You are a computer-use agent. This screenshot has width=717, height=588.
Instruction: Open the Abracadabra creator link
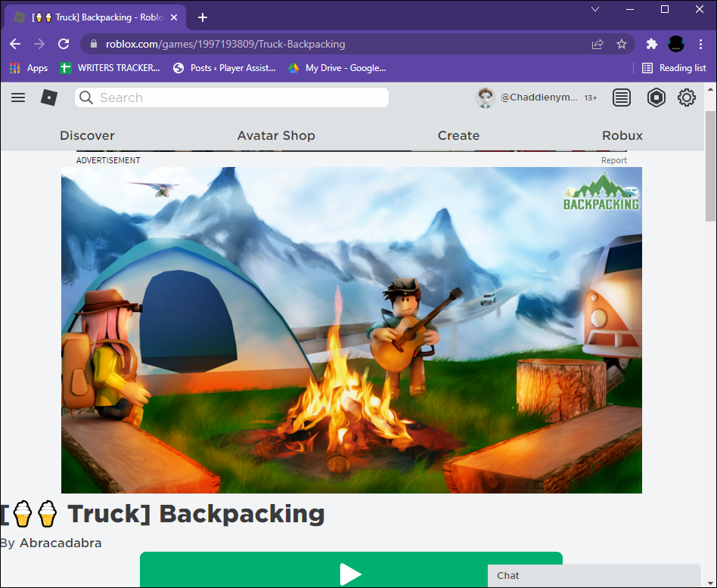pyautogui.click(x=61, y=543)
